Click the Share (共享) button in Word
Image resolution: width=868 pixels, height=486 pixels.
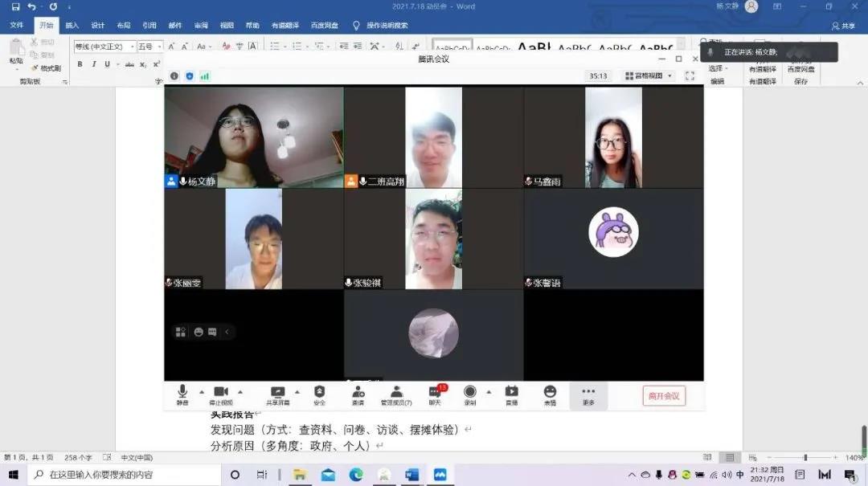[843, 26]
